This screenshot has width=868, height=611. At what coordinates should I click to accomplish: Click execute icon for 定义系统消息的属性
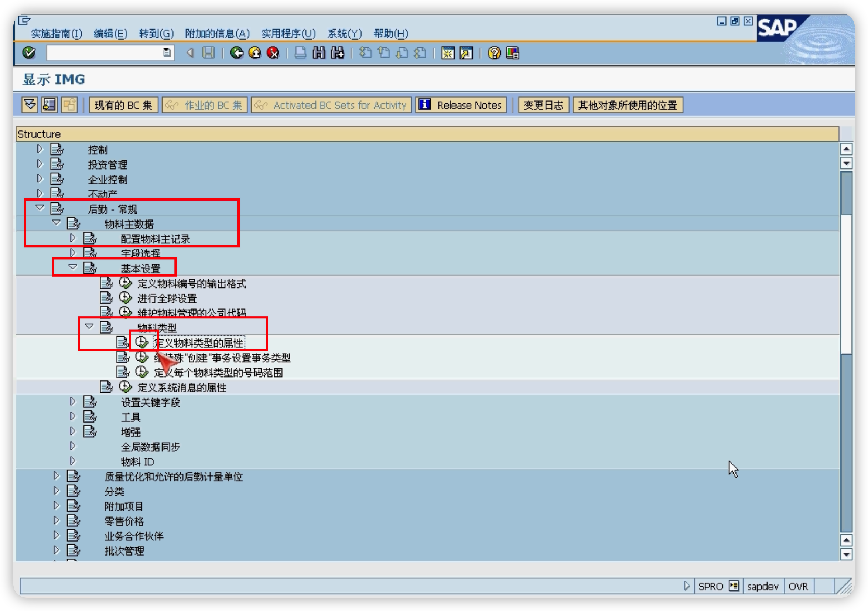click(x=125, y=387)
